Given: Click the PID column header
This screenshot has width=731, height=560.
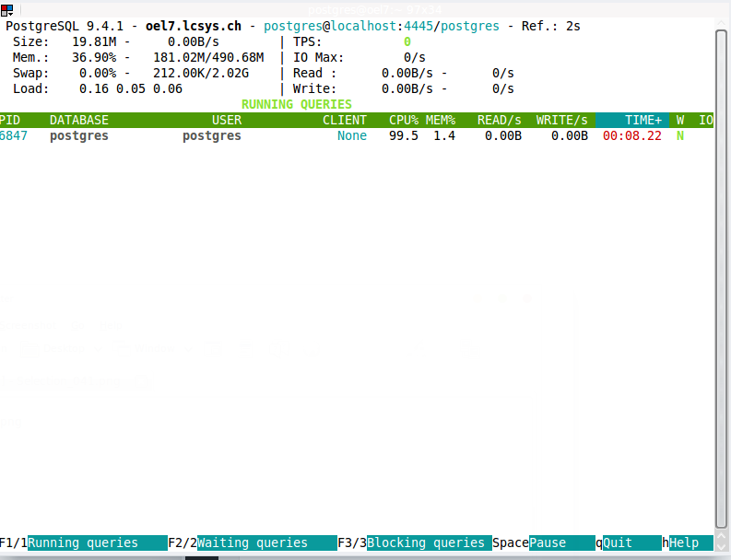Looking at the screenshot, I should 9,120.
